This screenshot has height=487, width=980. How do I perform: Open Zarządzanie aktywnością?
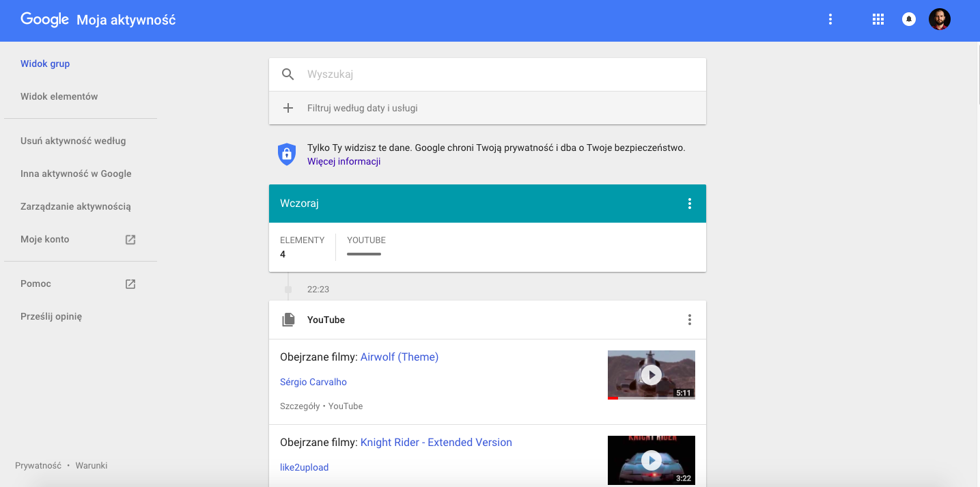[76, 206]
